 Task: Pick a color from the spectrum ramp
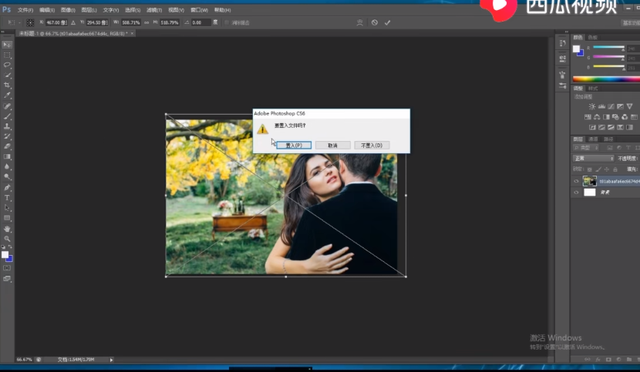tap(606, 79)
